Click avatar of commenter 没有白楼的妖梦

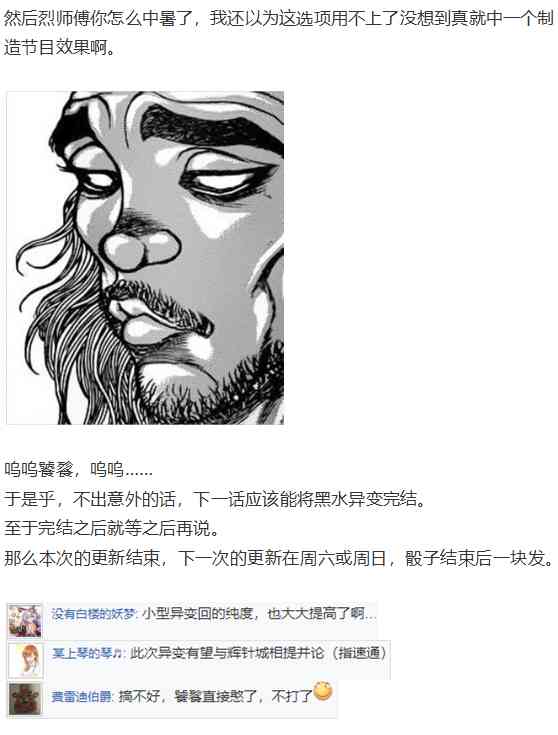click(x=25, y=621)
